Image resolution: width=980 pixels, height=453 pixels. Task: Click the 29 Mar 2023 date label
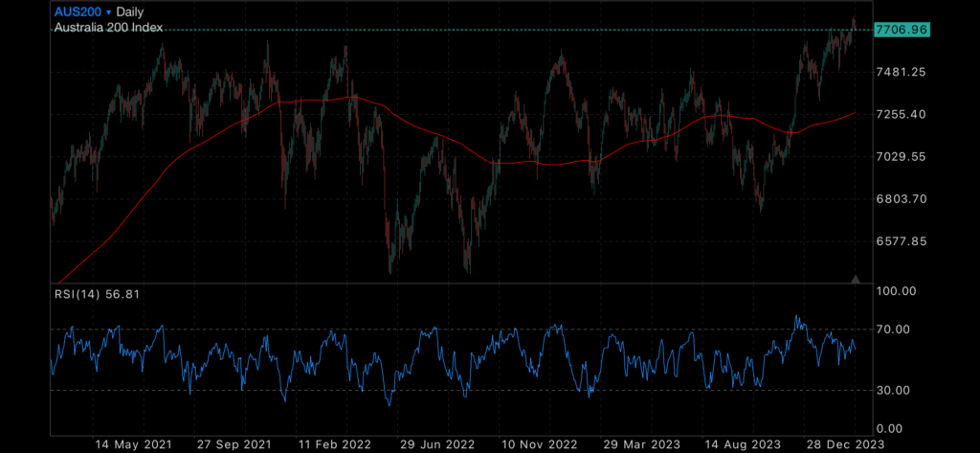click(640, 444)
